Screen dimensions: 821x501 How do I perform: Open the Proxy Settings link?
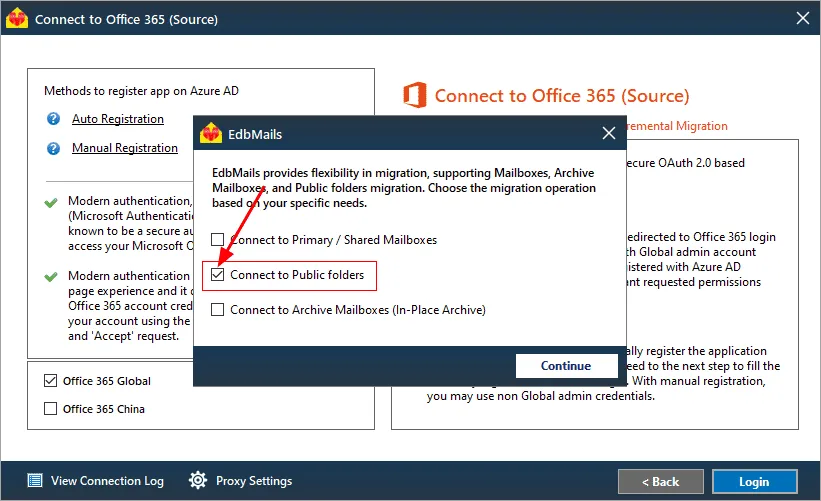coord(254,481)
